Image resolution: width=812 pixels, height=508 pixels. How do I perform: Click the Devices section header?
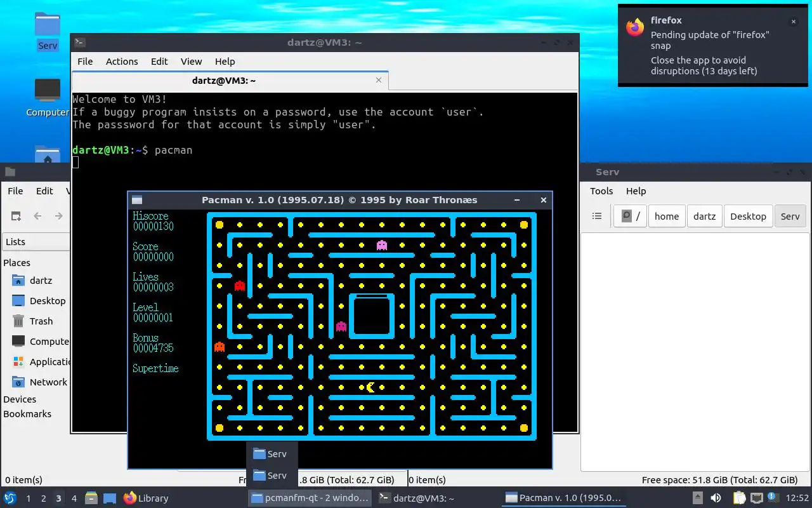[20, 399]
